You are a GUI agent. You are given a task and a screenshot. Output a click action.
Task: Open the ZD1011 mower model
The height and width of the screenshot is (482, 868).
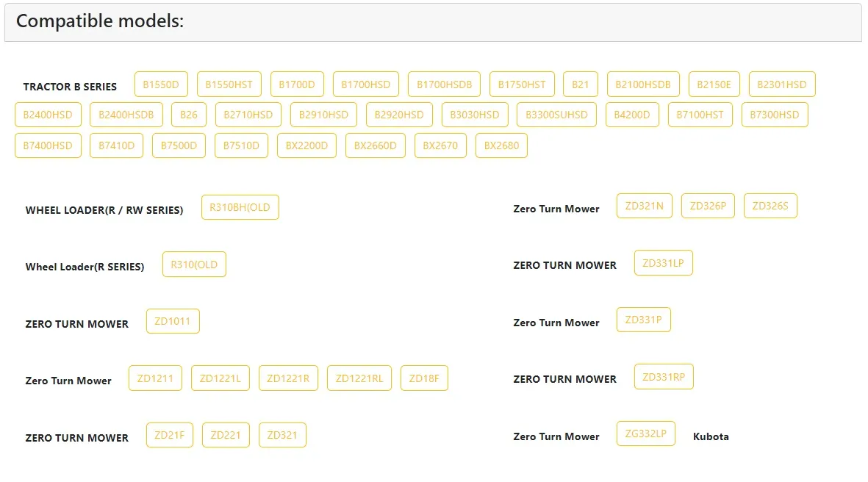(172, 321)
